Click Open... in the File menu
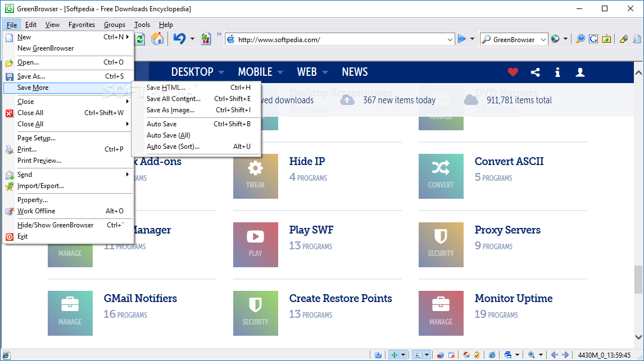 click(x=68, y=62)
